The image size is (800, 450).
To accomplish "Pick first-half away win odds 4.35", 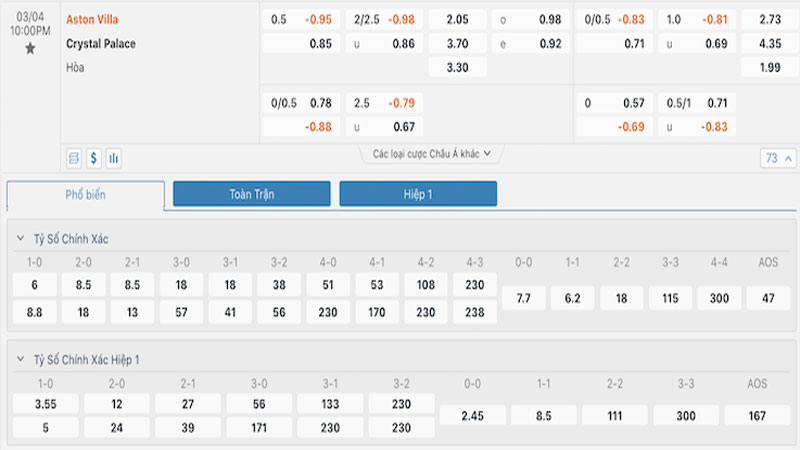I will (x=770, y=44).
